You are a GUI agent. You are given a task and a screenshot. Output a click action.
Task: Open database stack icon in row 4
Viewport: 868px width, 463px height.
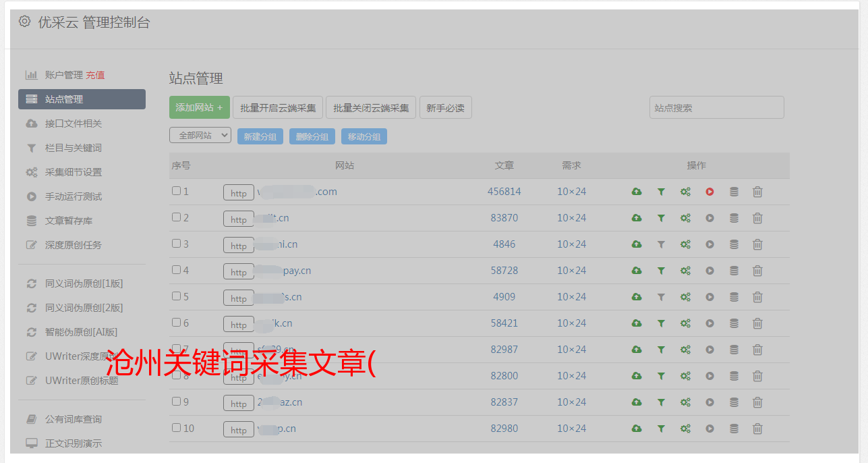[734, 271]
